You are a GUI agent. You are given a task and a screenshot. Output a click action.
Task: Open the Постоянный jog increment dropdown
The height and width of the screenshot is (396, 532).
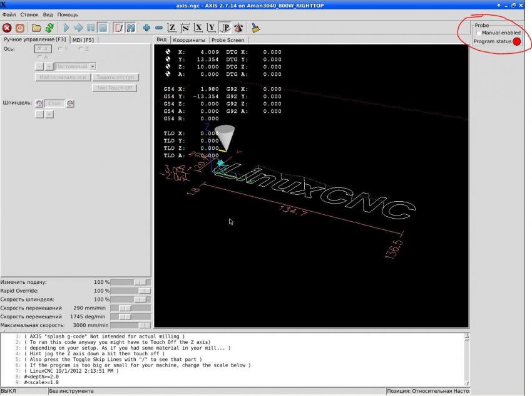coord(92,66)
